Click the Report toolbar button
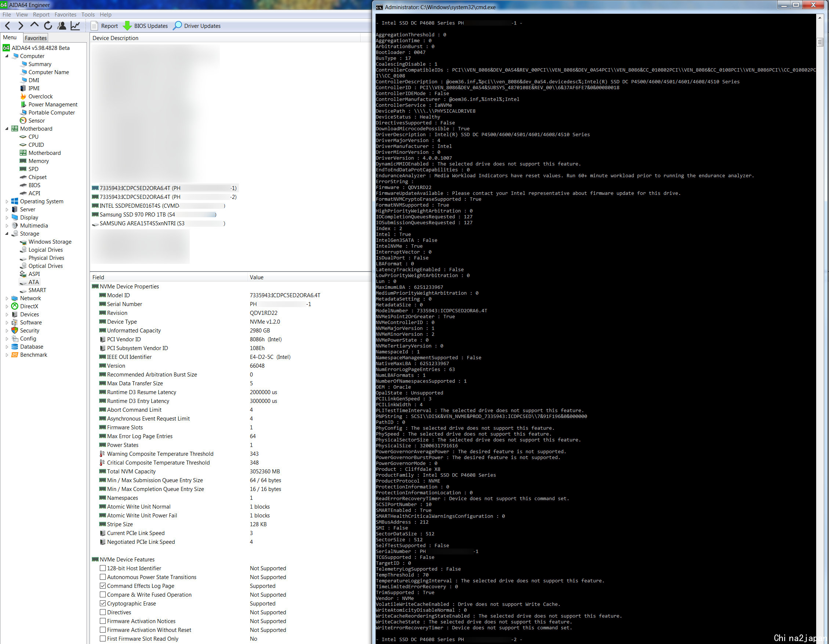This screenshot has height=644, width=829. 105,26
